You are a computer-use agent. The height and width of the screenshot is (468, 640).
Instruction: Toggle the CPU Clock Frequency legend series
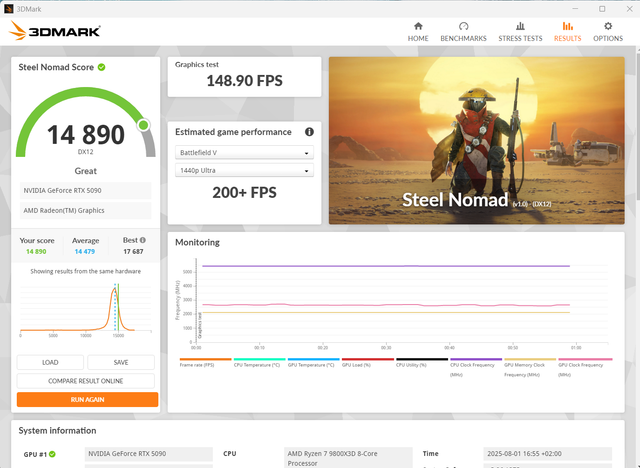coord(476,367)
